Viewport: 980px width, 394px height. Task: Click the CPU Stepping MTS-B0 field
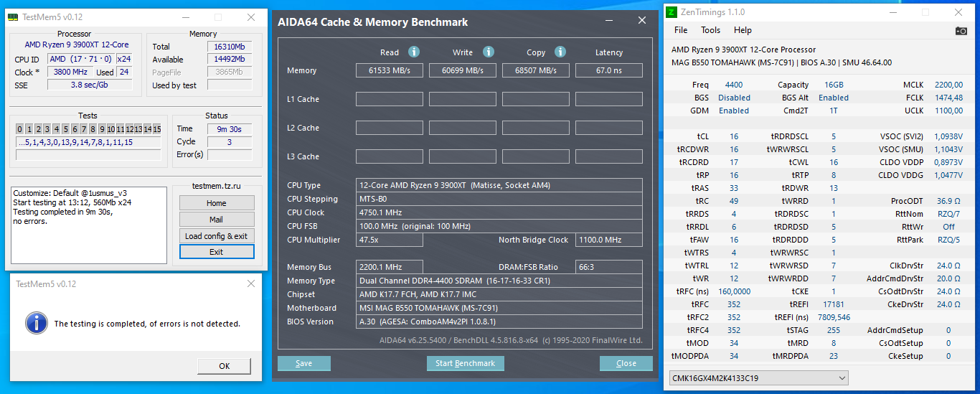pos(499,199)
